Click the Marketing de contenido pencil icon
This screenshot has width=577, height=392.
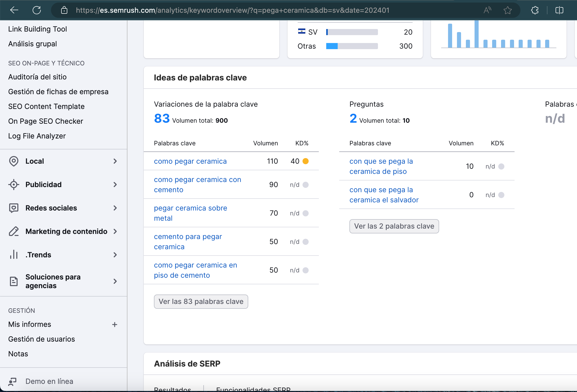[x=14, y=231]
